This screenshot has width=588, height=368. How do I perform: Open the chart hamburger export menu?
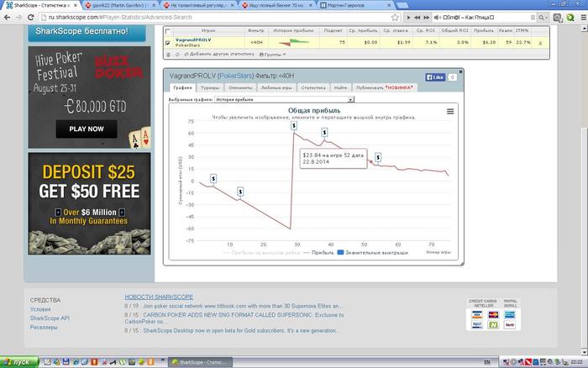coord(450,112)
